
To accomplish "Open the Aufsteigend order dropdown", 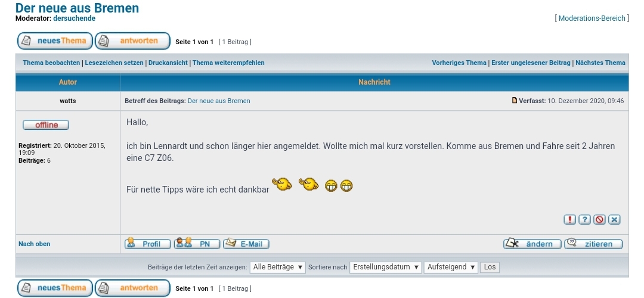I will click(451, 267).
